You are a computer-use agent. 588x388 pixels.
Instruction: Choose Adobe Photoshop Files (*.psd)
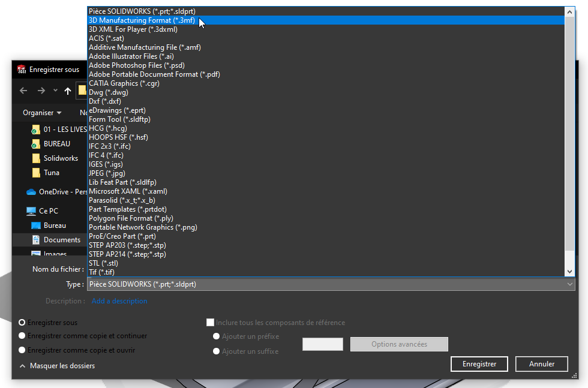tap(326, 65)
